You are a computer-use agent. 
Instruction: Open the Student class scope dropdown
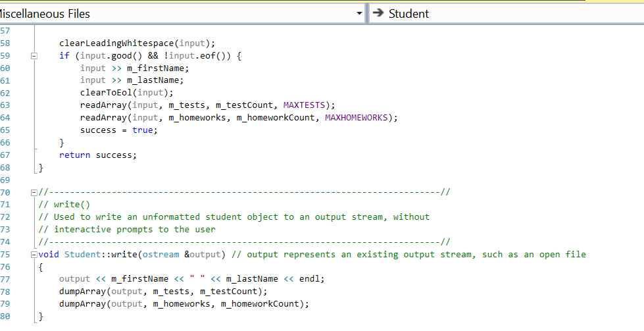click(x=507, y=14)
